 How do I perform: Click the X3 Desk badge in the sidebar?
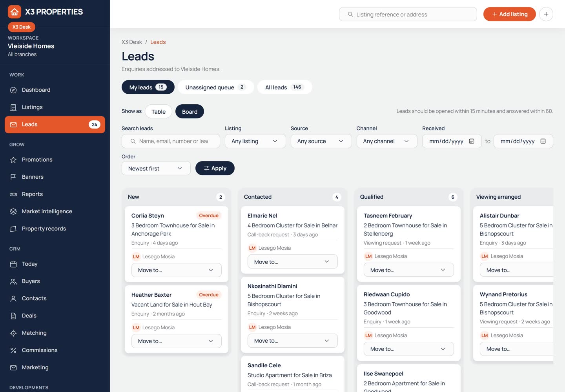point(22,27)
